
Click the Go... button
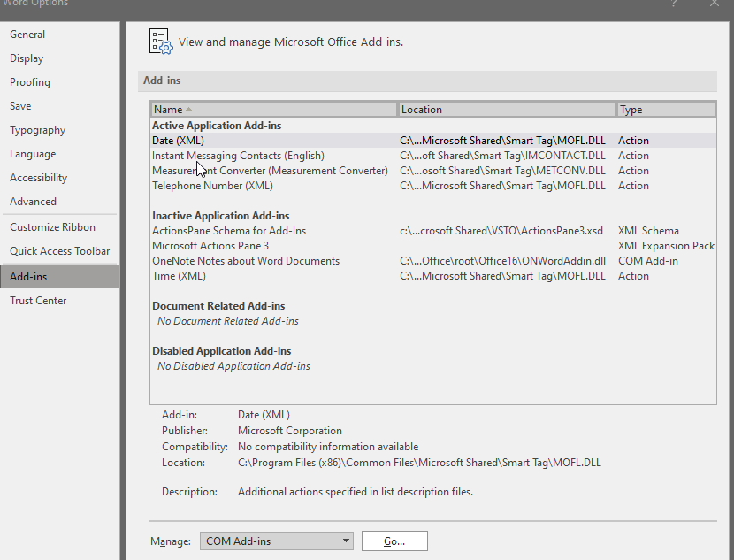[394, 541]
